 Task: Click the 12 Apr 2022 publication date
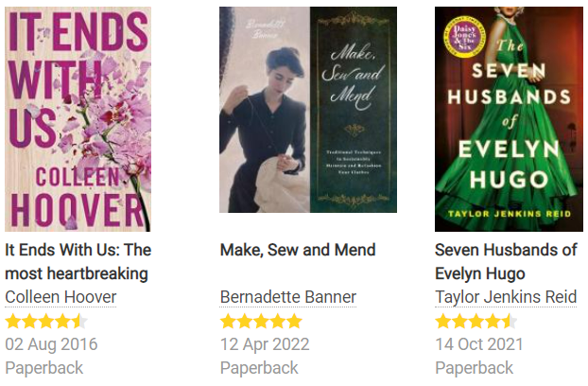[x=265, y=344]
